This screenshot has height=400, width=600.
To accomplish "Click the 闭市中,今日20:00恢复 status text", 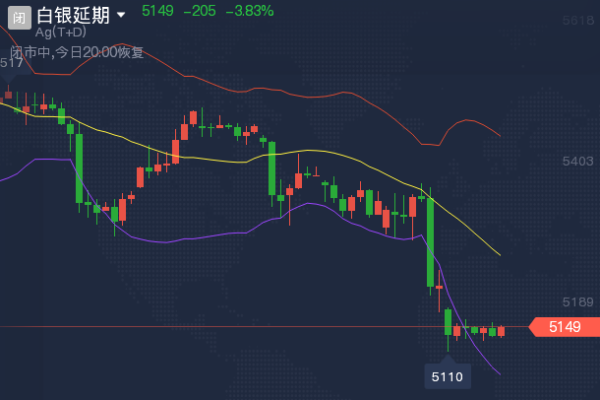I will click(77, 52).
